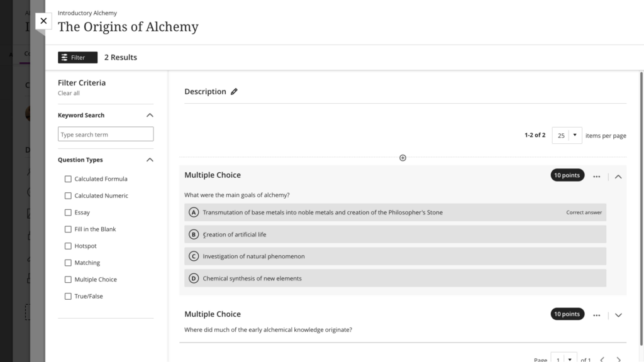The width and height of the screenshot is (644, 362).
Task: Open more options for first Multiple Choice question
Action: click(x=597, y=177)
